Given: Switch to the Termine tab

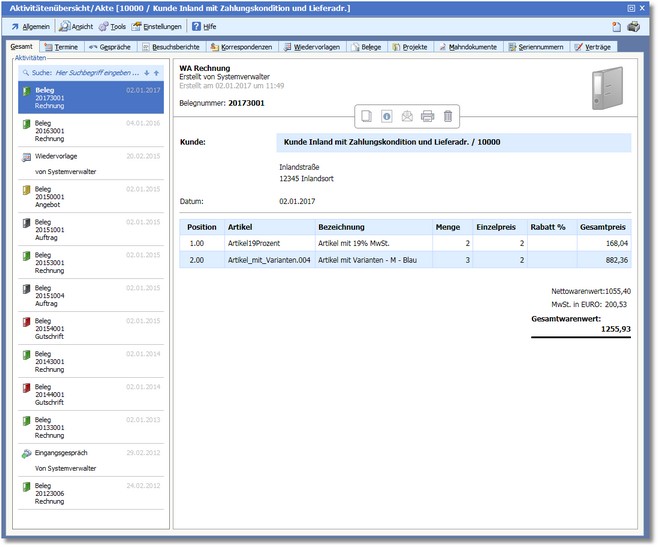Looking at the screenshot, I should pos(61,47).
